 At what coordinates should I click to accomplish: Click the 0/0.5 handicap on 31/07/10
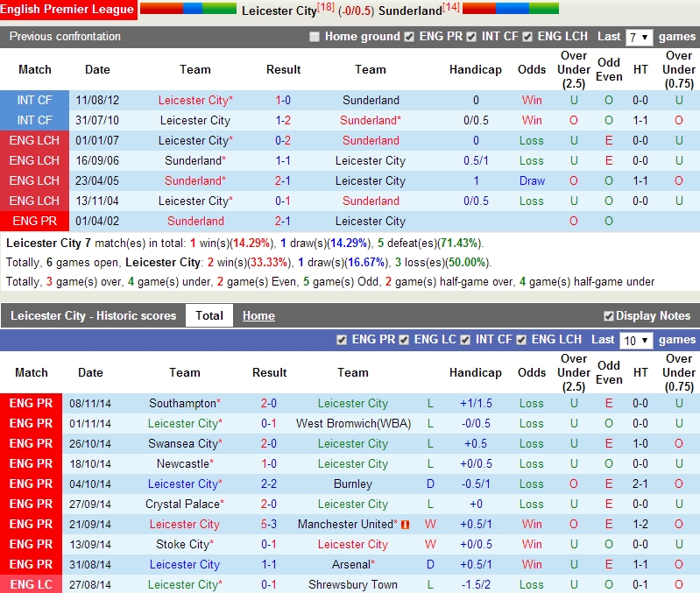tap(476, 121)
